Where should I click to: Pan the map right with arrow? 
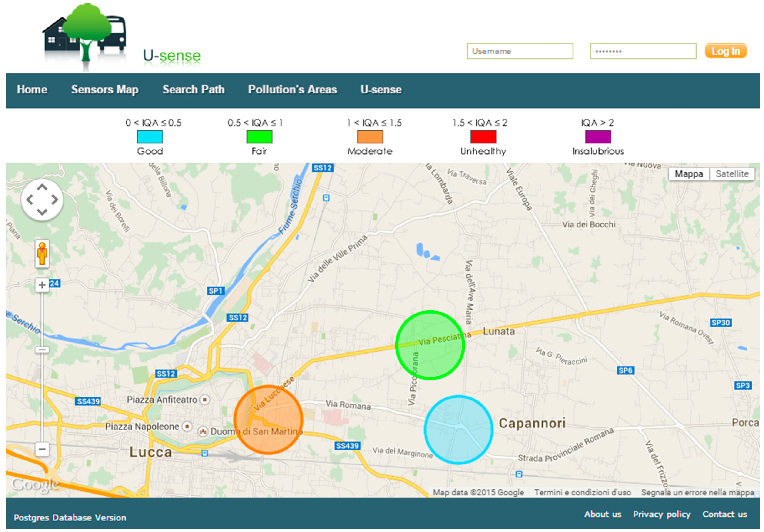(x=55, y=200)
